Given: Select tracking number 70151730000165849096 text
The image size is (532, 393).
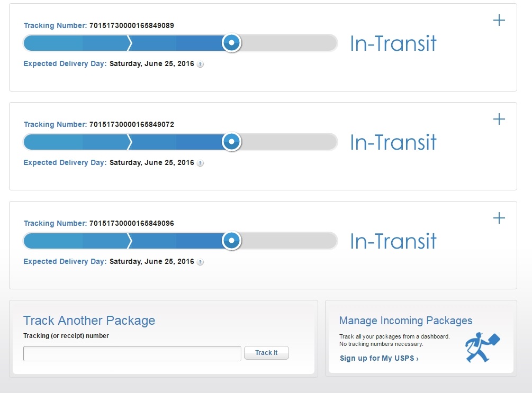Looking at the screenshot, I should point(132,223).
